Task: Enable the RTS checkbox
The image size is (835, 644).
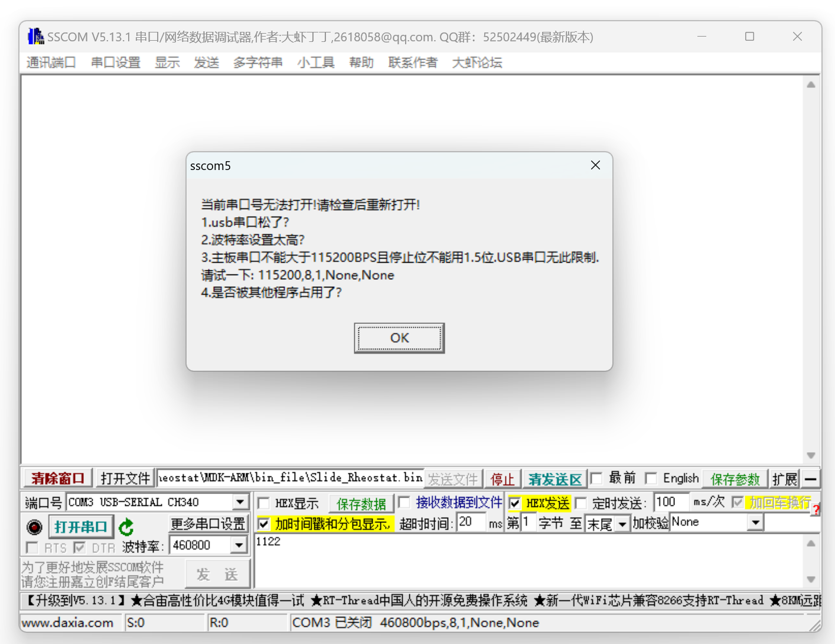Action: click(31, 548)
